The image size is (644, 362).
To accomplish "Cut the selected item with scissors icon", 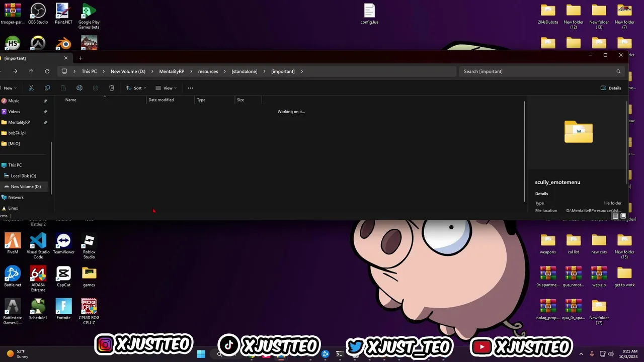I will click(31, 88).
